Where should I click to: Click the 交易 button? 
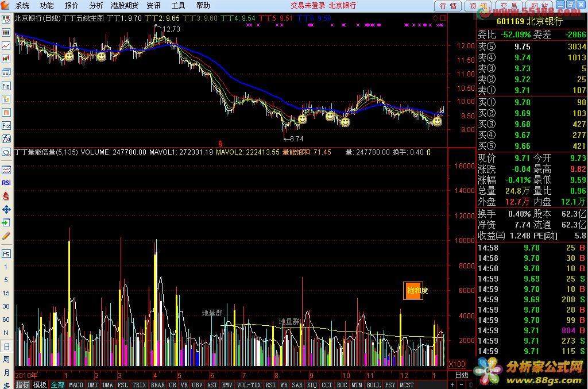click(x=509, y=6)
